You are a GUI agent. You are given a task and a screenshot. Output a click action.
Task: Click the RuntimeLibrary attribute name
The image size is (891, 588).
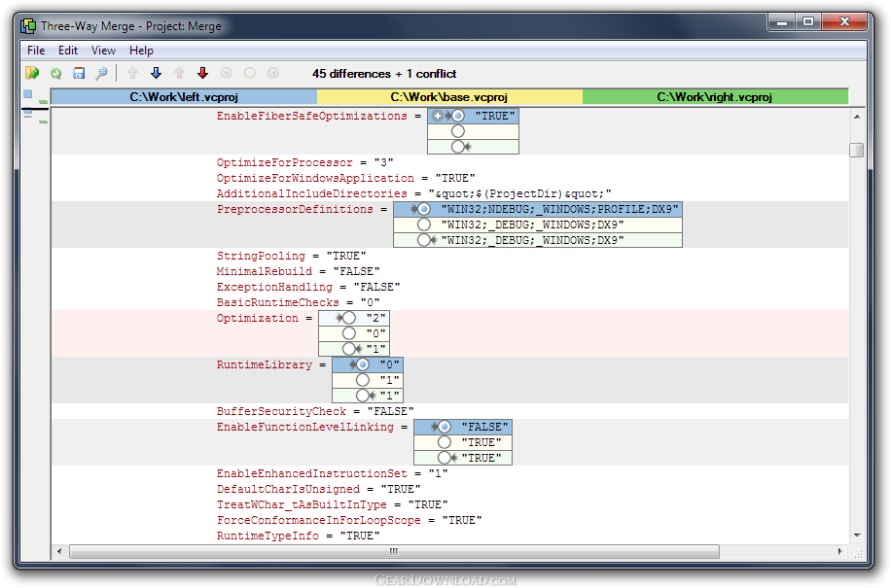coord(265,364)
